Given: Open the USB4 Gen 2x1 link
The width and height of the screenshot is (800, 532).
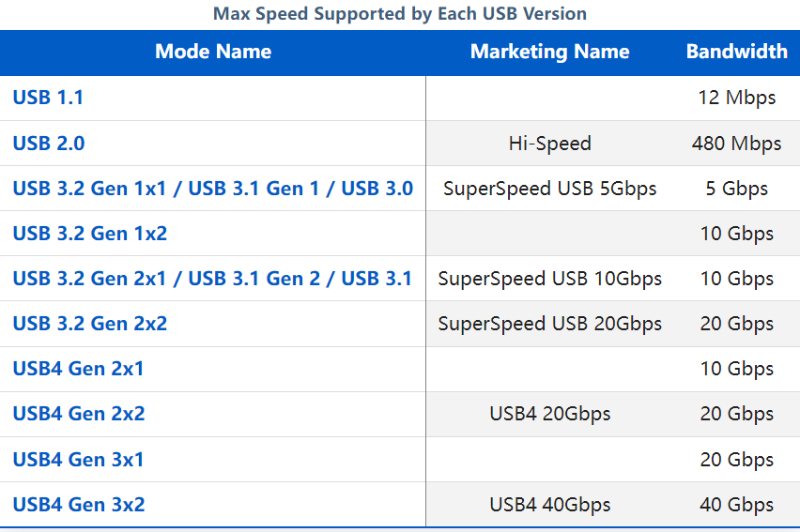Looking at the screenshot, I should 79,368.
